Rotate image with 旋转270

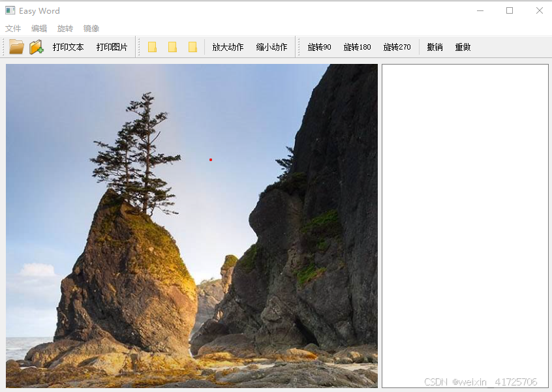click(x=397, y=47)
